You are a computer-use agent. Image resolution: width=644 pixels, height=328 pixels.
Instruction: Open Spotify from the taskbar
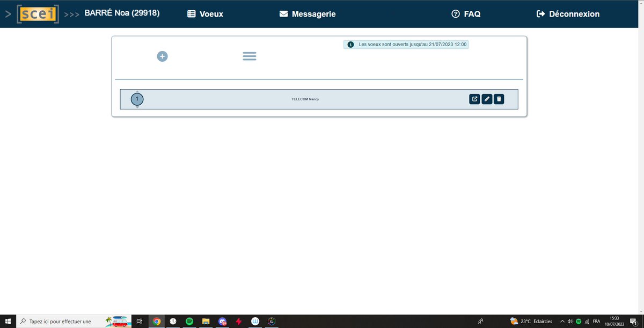(189, 321)
